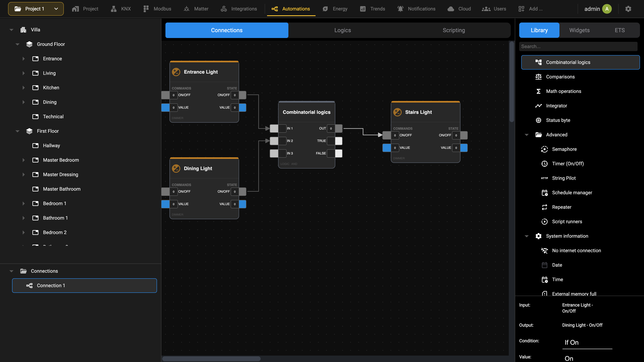Click the admin avatar icon
Screen dimensions: 644x362
607,9
